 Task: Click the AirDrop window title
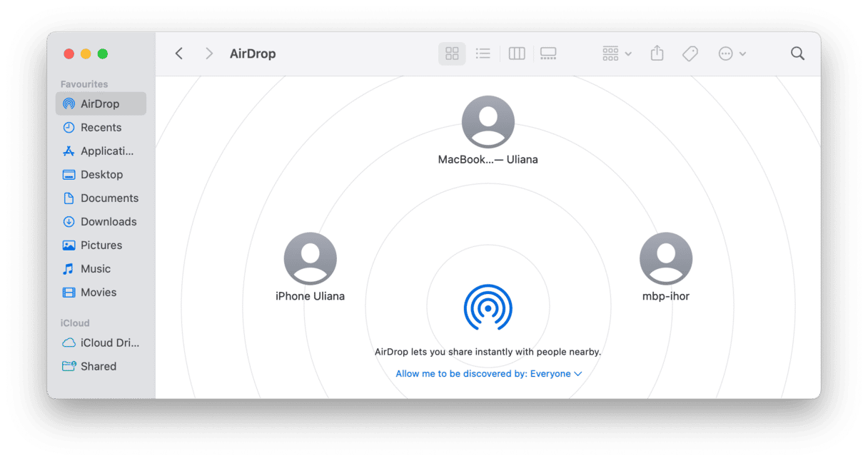pyautogui.click(x=253, y=54)
